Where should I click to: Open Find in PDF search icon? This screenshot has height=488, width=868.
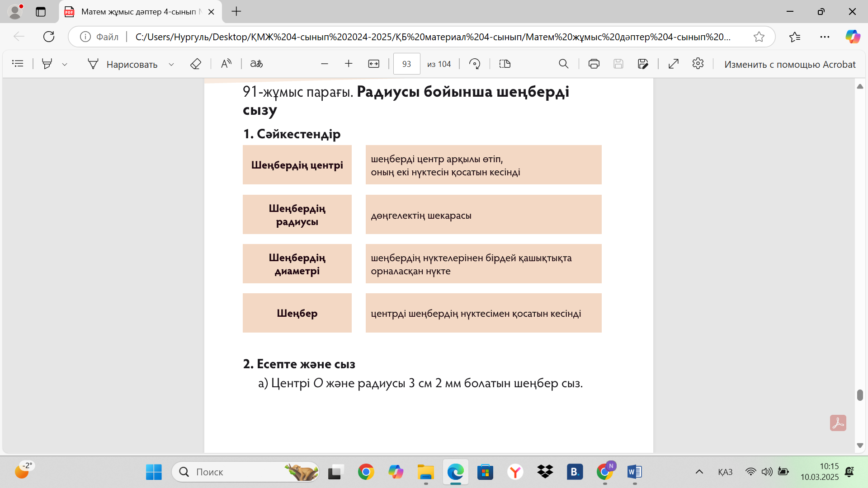click(563, 64)
